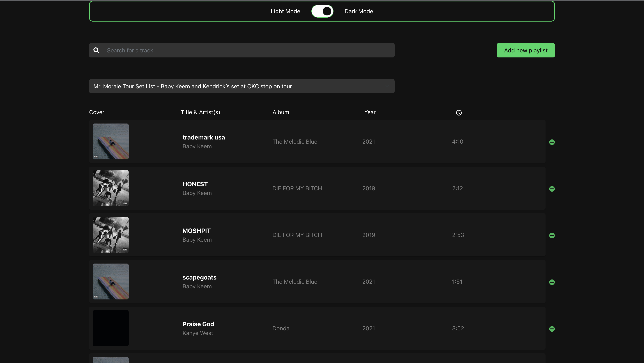
Task: Remove HONEST track via minus icon
Action: tap(552, 189)
